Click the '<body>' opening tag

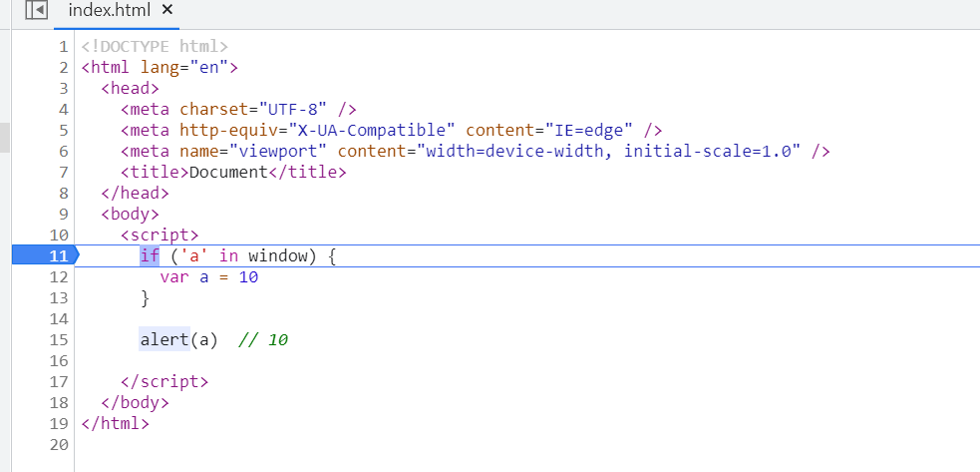click(x=130, y=215)
